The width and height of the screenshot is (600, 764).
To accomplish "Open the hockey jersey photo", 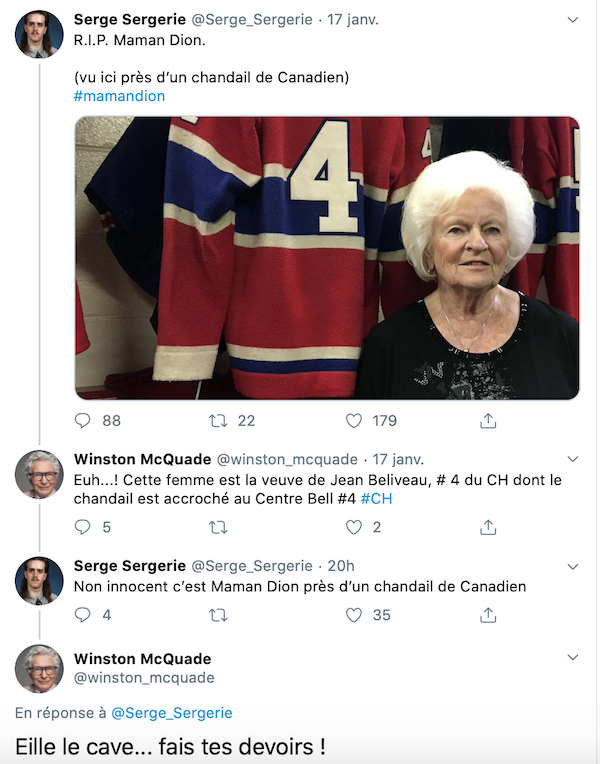I will pos(327,258).
